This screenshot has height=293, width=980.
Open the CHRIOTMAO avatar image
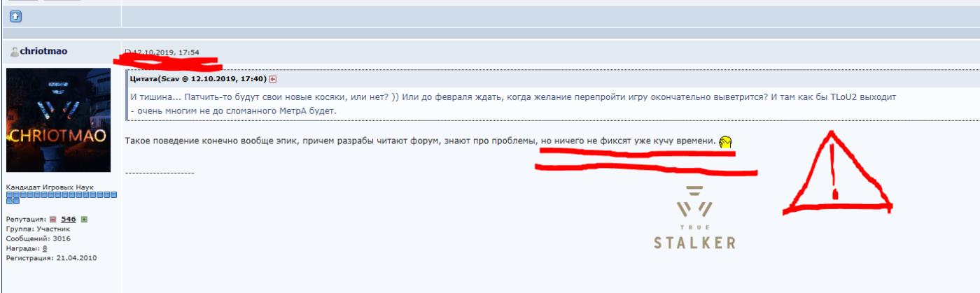(58, 120)
